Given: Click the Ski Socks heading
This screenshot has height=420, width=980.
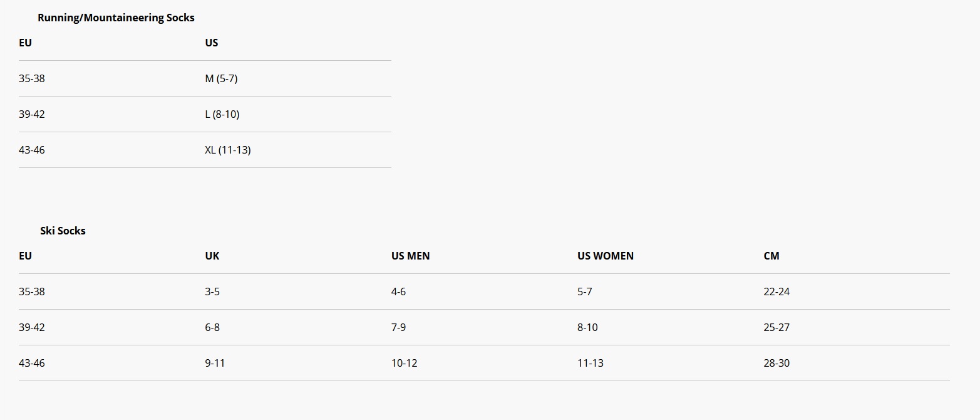Looking at the screenshot, I should (63, 231).
